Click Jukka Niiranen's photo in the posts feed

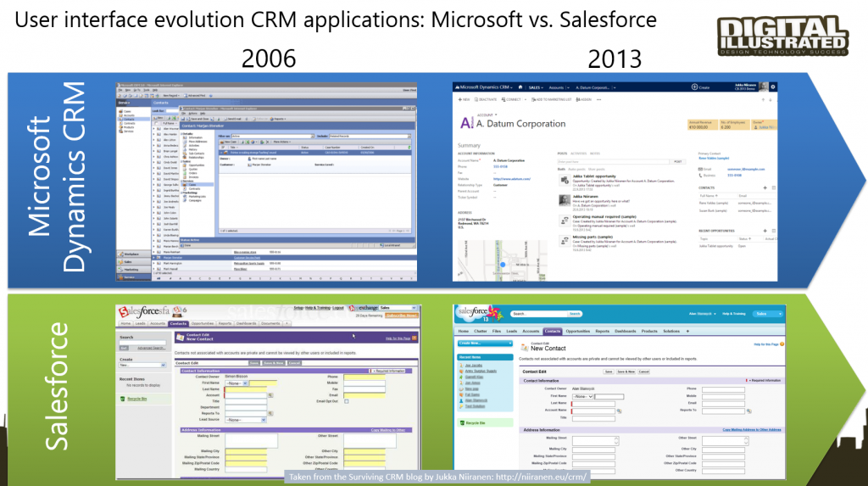[564, 200]
